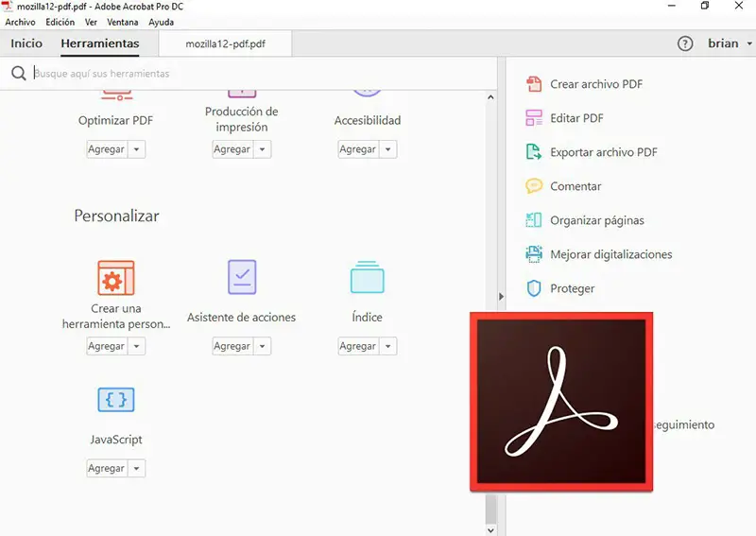756x536 pixels.
Task: Click the Accesibilidad tool label
Action: pyautogui.click(x=368, y=120)
